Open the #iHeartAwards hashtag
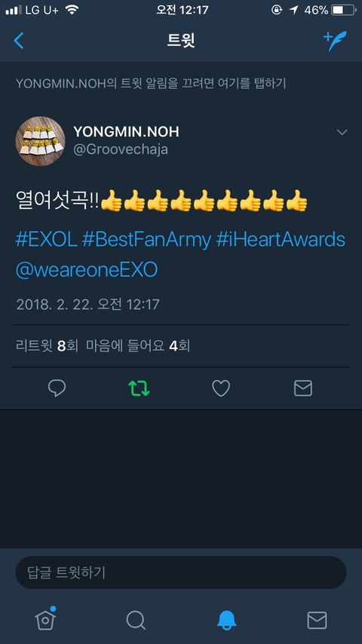This screenshot has width=362, height=644. coord(281,240)
